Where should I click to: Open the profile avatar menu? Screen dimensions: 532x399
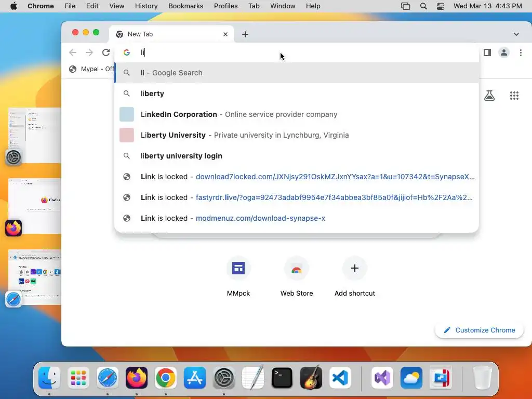tap(504, 52)
